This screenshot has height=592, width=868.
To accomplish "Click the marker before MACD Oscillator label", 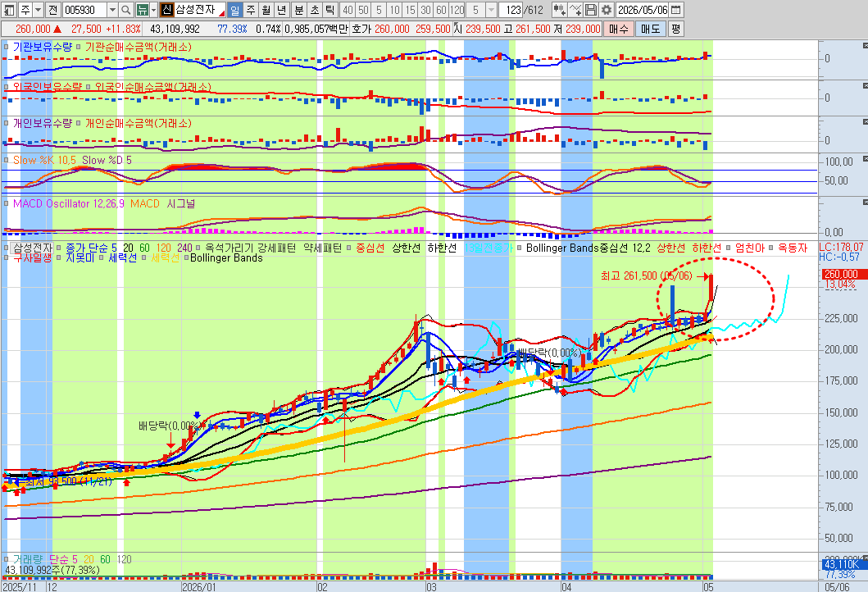I will 7,203.
